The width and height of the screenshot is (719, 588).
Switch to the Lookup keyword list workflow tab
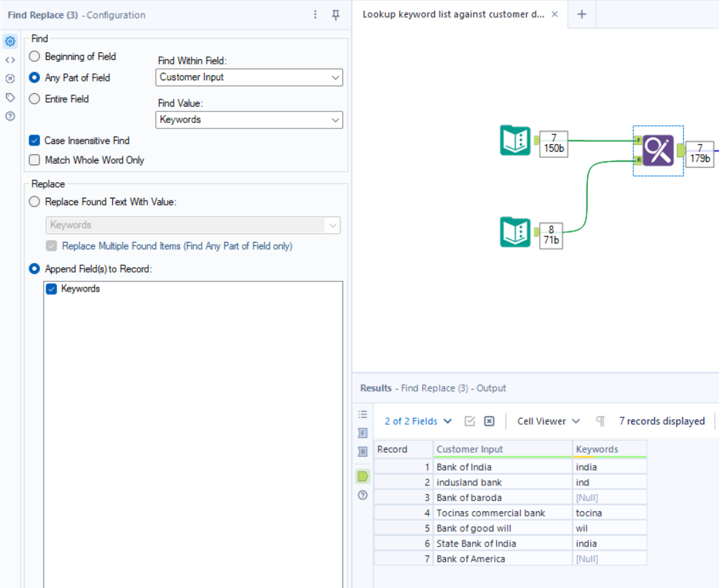point(453,14)
